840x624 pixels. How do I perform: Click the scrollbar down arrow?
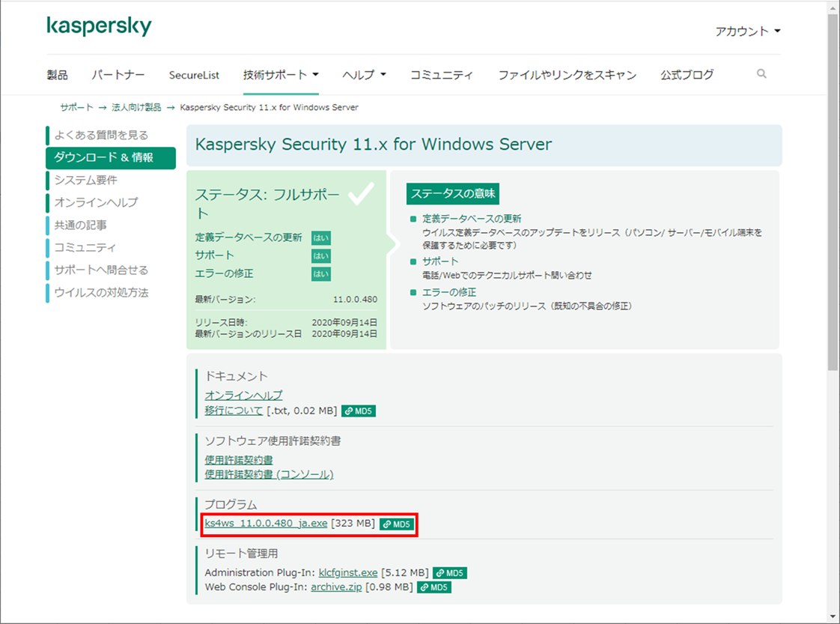pos(833,617)
